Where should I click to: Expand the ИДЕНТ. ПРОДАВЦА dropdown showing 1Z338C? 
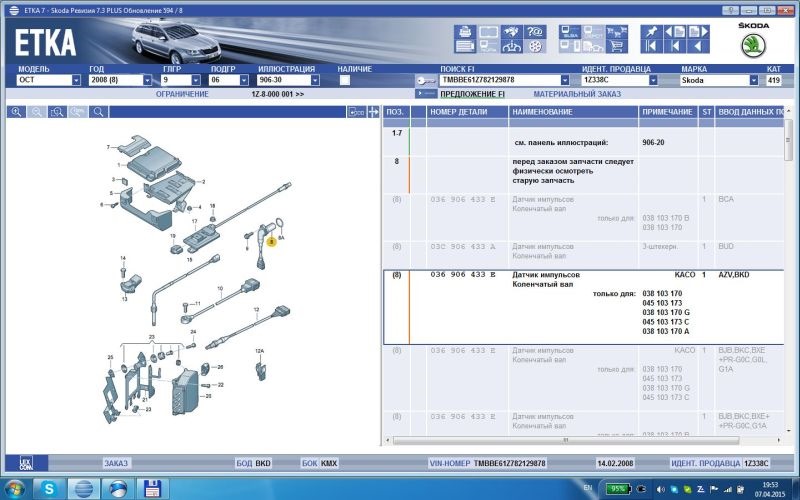(653, 80)
